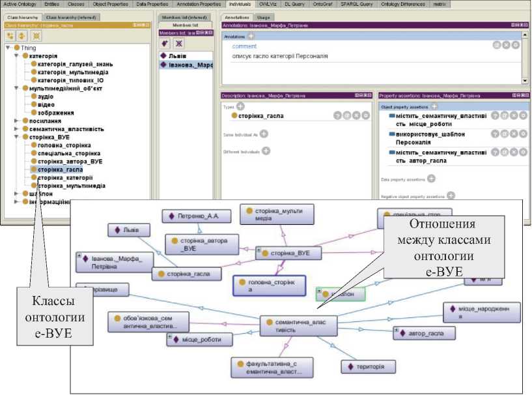
Task: Switch to the Classes tab
Action: [76, 4]
